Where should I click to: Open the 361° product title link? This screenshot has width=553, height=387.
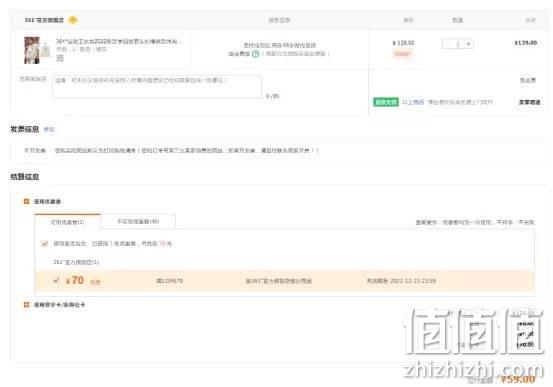118,42
